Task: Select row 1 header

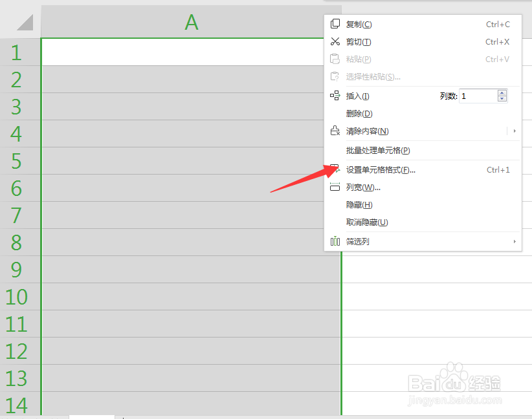Action: pos(20,52)
